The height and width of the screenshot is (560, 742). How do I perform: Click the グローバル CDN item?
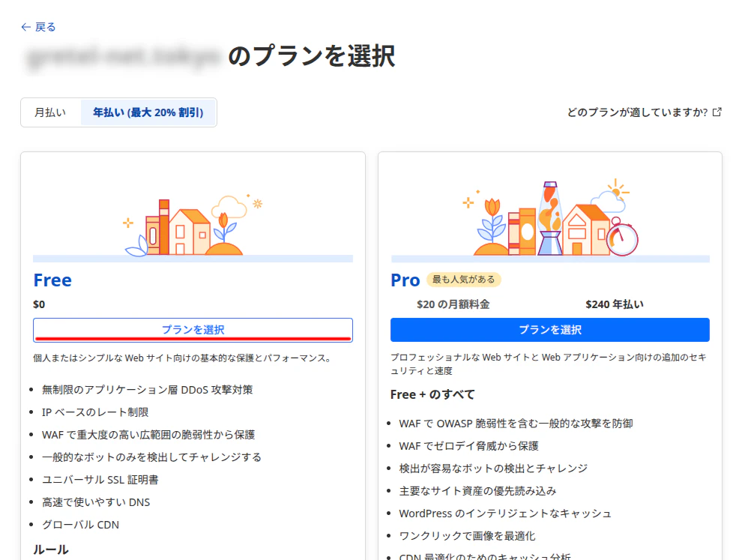[80, 525]
